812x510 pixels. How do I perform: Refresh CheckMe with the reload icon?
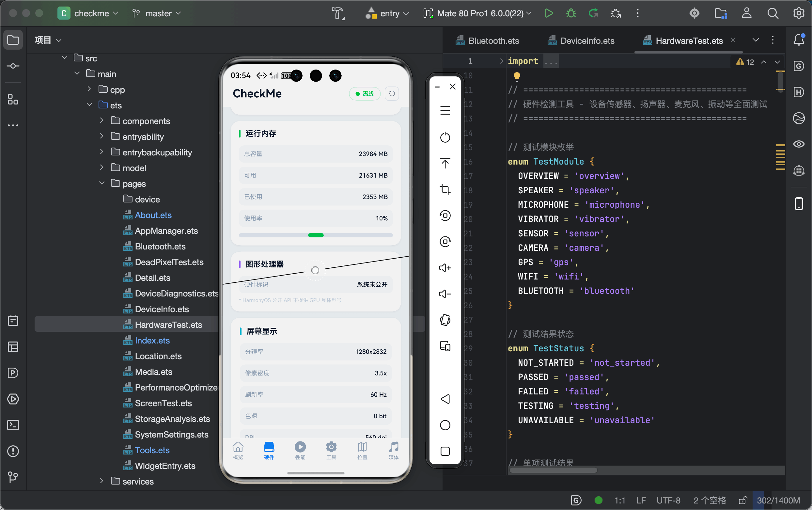392,93
